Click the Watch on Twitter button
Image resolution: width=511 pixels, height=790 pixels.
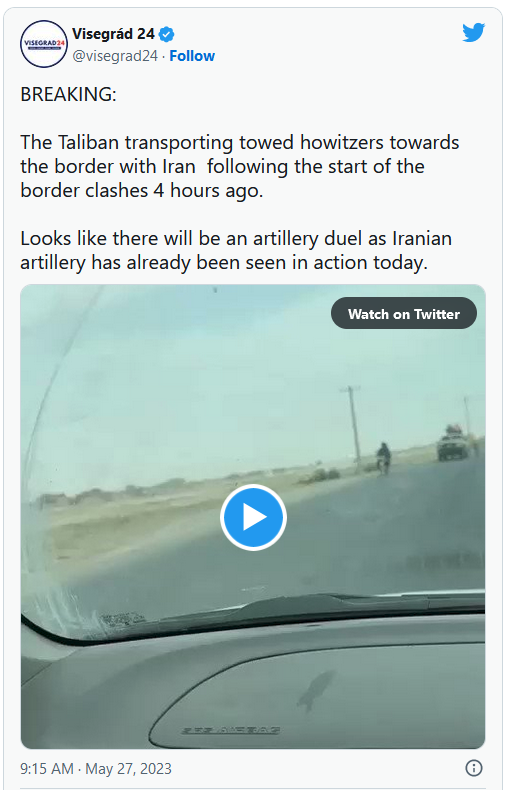[x=404, y=313]
